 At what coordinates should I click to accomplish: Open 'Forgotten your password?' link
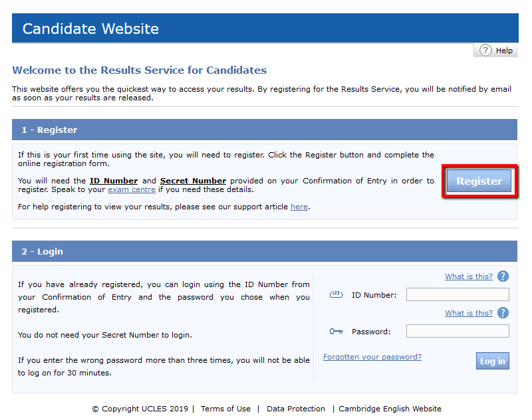[x=372, y=357]
